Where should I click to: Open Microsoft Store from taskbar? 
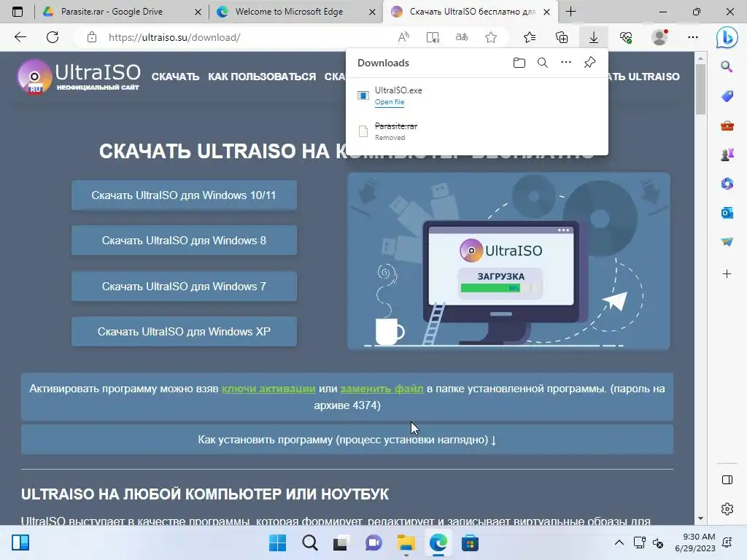coord(470,542)
